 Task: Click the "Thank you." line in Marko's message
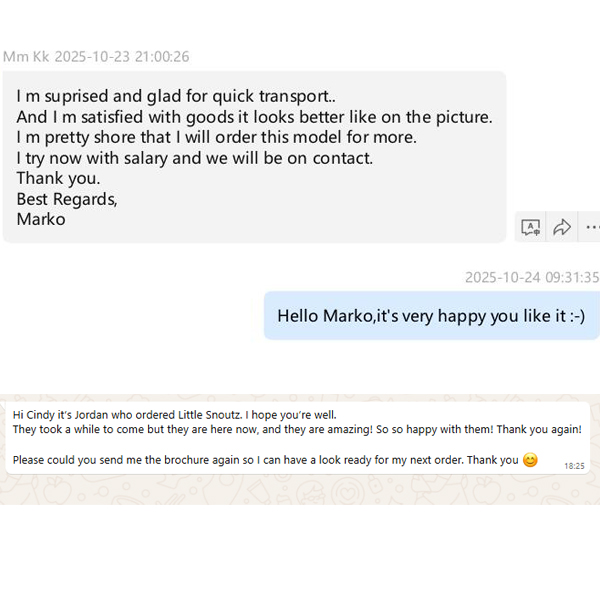point(58,178)
